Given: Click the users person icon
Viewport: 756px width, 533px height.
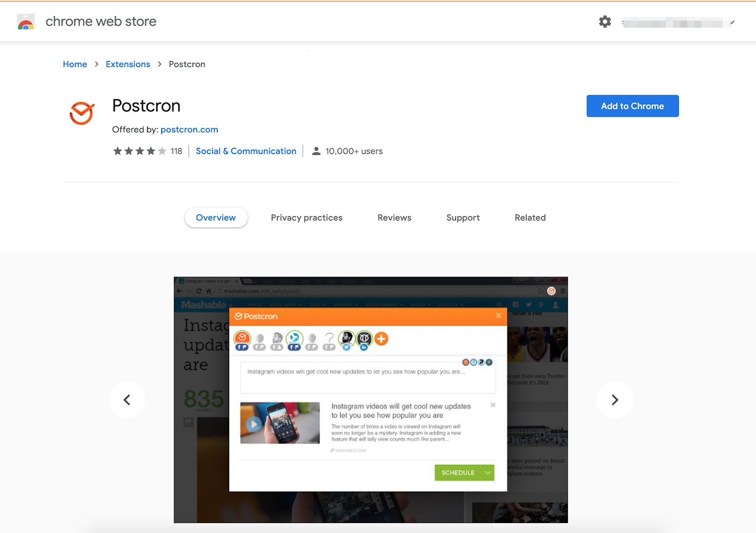Looking at the screenshot, I should coord(317,151).
